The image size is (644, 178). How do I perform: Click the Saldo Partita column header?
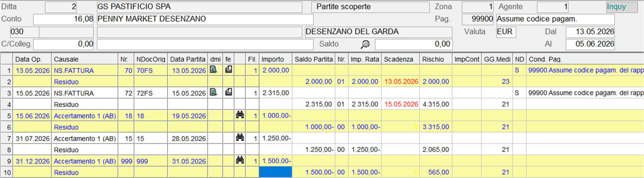pos(314,59)
